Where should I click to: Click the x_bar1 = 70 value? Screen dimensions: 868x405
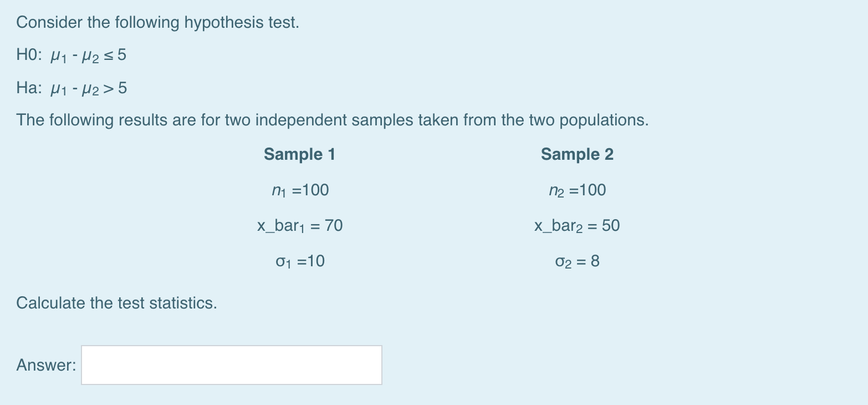click(299, 225)
